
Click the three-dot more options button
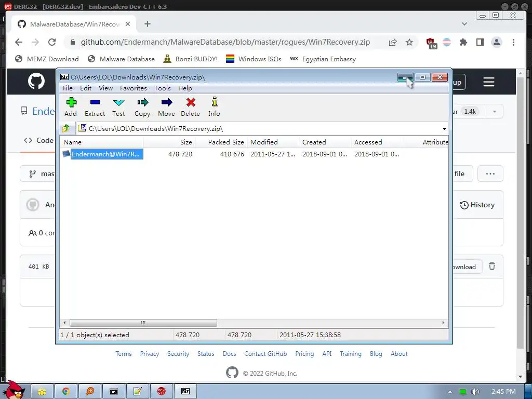coord(490,174)
